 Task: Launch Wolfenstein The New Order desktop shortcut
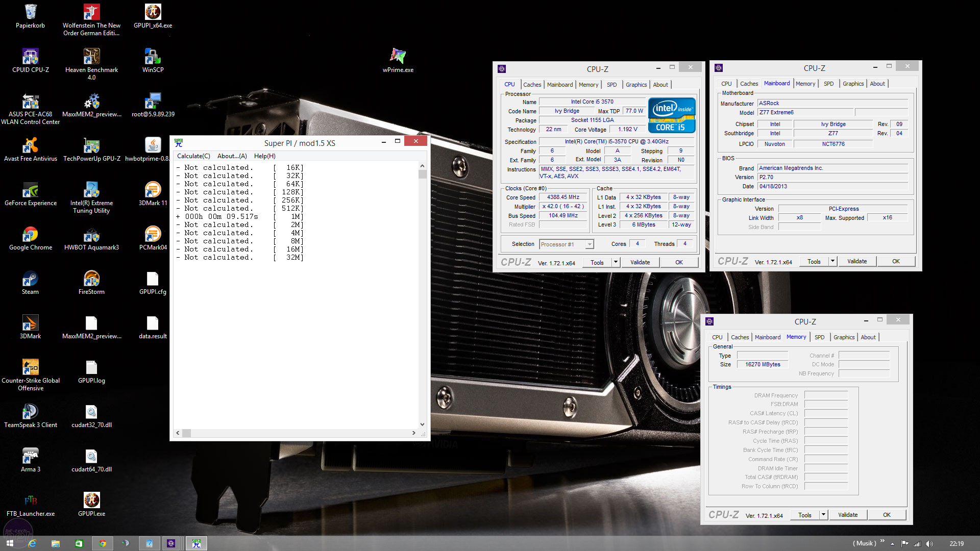coord(91,20)
